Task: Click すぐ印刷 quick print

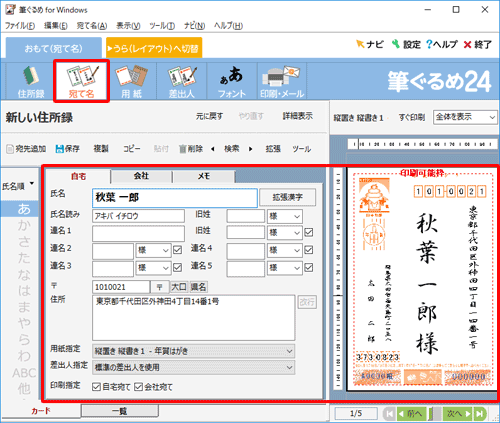Action: (412, 117)
